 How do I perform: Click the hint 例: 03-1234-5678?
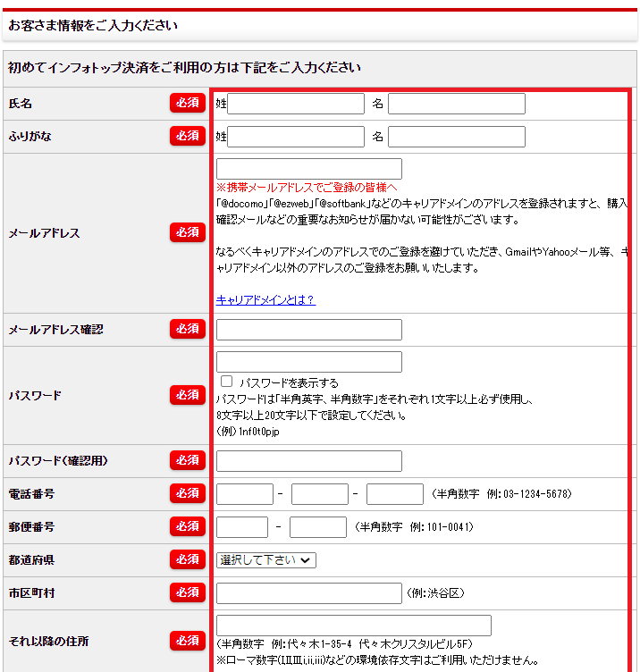coord(529,494)
